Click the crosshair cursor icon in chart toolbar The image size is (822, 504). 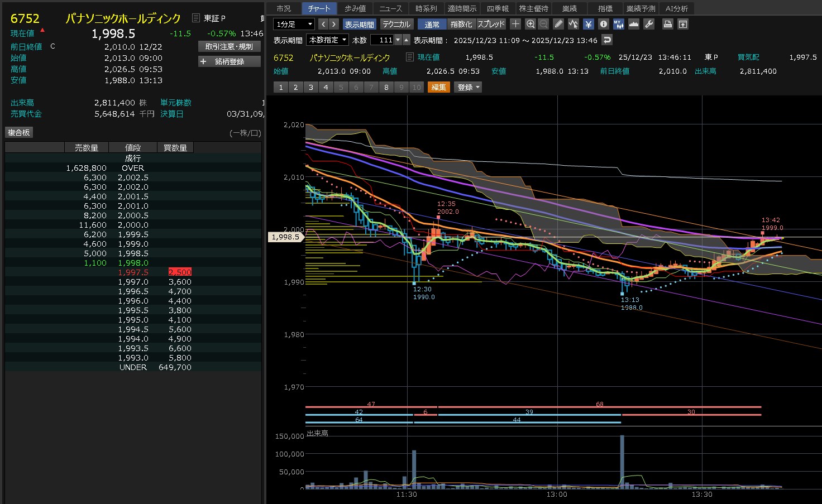[x=515, y=24]
